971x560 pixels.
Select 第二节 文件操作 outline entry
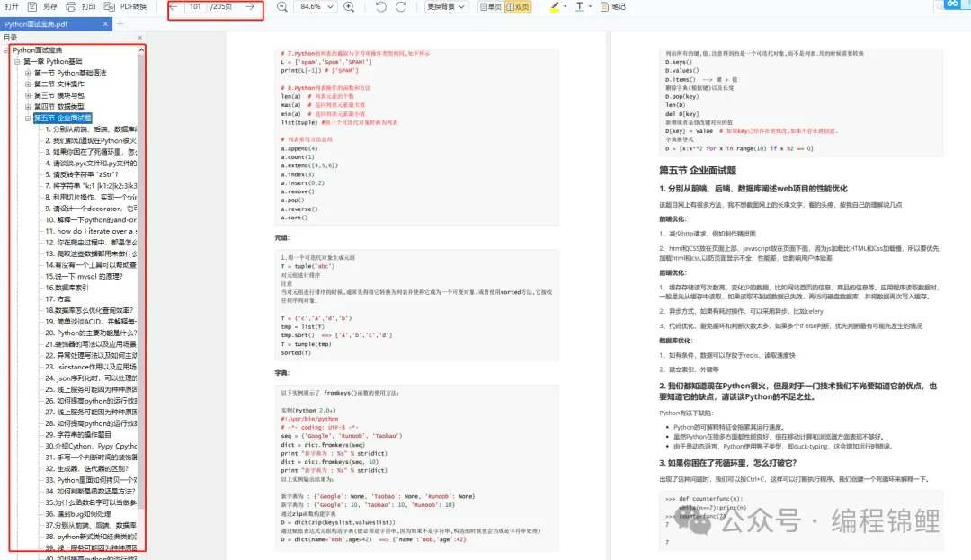[x=59, y=84]
